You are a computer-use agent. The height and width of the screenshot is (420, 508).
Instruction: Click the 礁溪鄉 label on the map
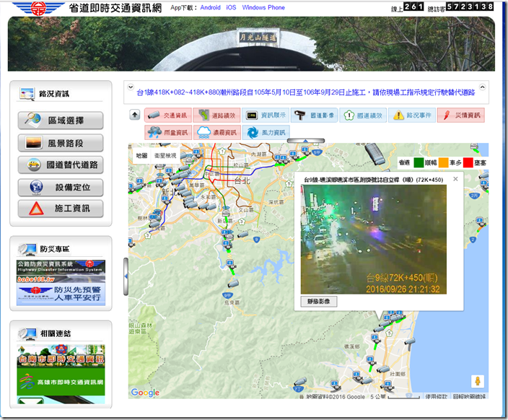coord(351,346)
